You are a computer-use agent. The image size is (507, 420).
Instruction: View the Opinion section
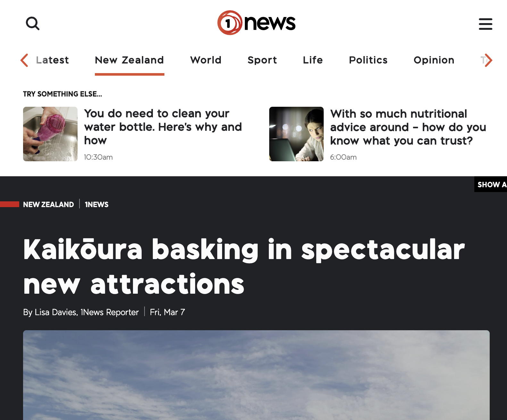point(434,60)
